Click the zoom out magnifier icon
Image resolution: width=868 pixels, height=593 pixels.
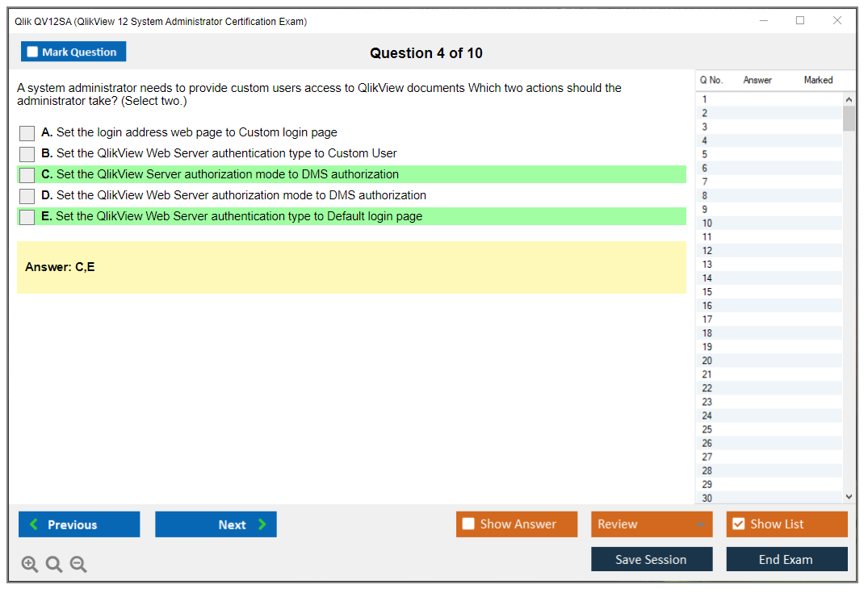pos(78,565)
